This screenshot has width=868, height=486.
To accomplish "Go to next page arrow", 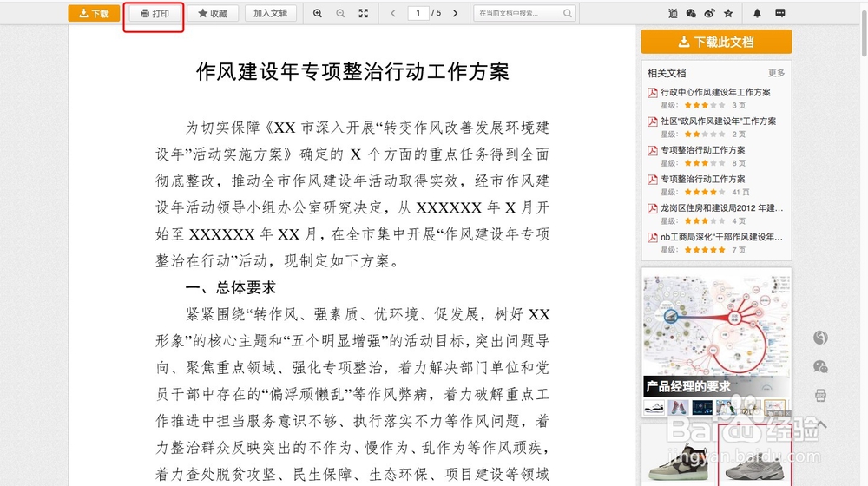I will (455, 13).
